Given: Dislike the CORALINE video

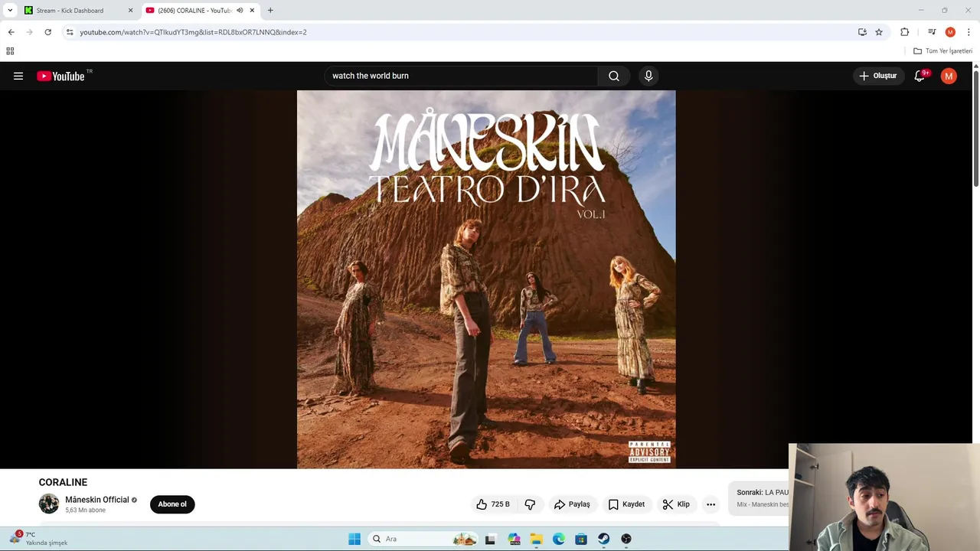Looking at the screenshot, I should point(530,504).
